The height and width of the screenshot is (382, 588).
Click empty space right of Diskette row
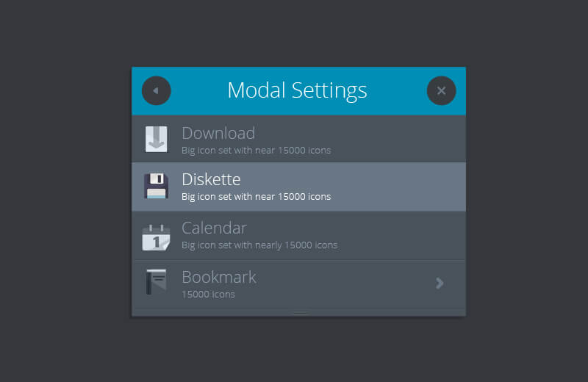(404, 187)
